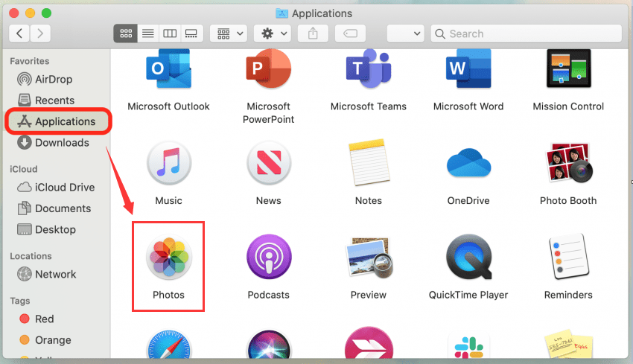The width and height of the screenshot is (633, 364).
Task: Open the Music application
Action: pos(168,165)
